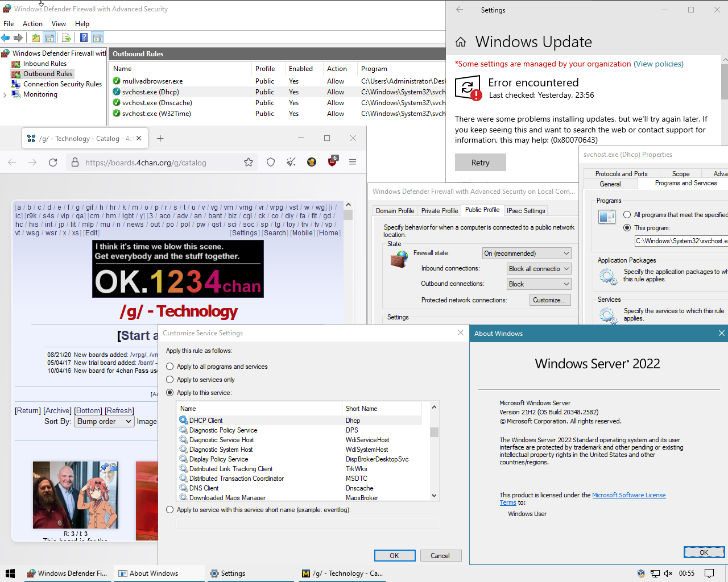Open the Outbound connections dropdown
728x582 pixels.
click(x=539, y=284)
